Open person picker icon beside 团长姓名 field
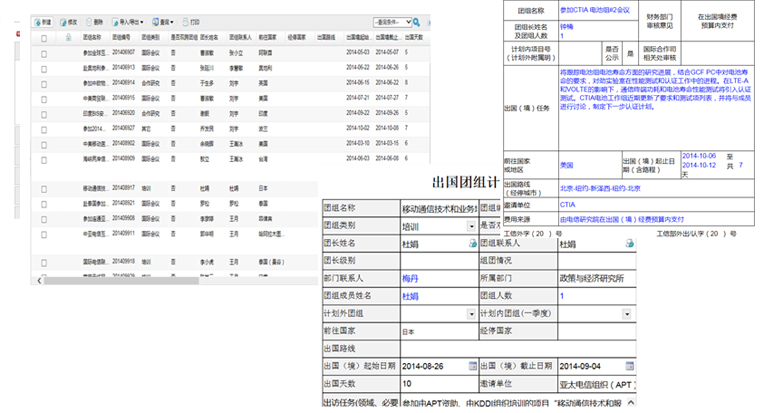The height and width of the screenshot is (413, 784). click(472, 244)
